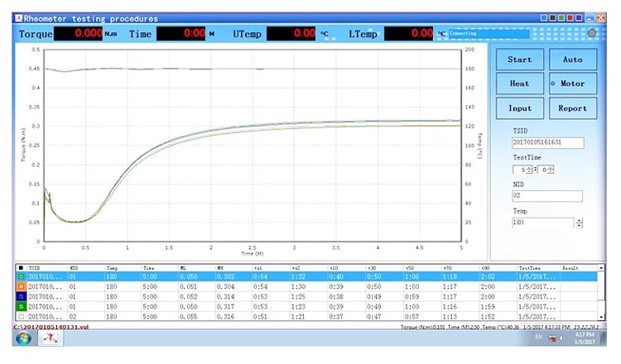Screen dimensions: 621x364
Task: Click the table scrollbar down arrow
Action: click(x=601, y=317)
